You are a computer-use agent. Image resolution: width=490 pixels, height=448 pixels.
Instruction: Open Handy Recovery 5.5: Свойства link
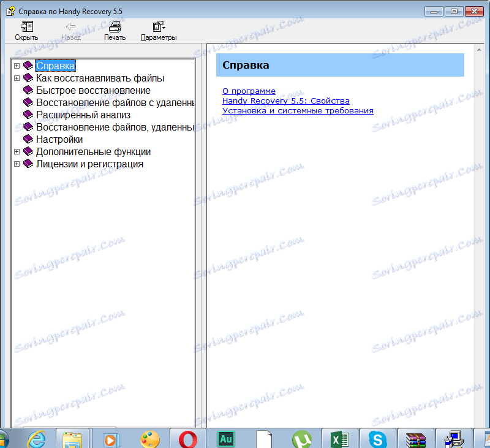click(285, 101)
